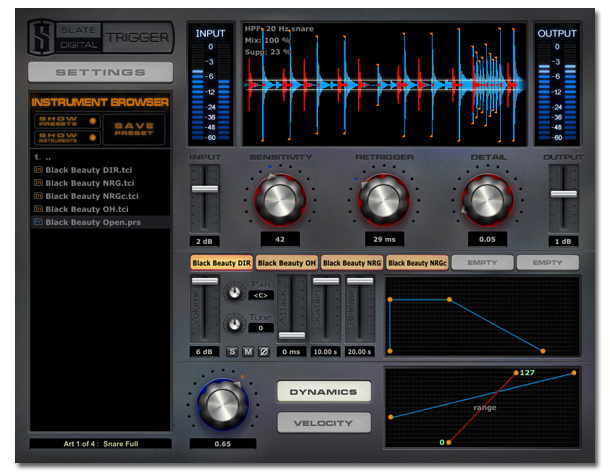610x476 pixels.
Task: Toggle Show Instruments in the instrument browser
Action: point(67,138)
